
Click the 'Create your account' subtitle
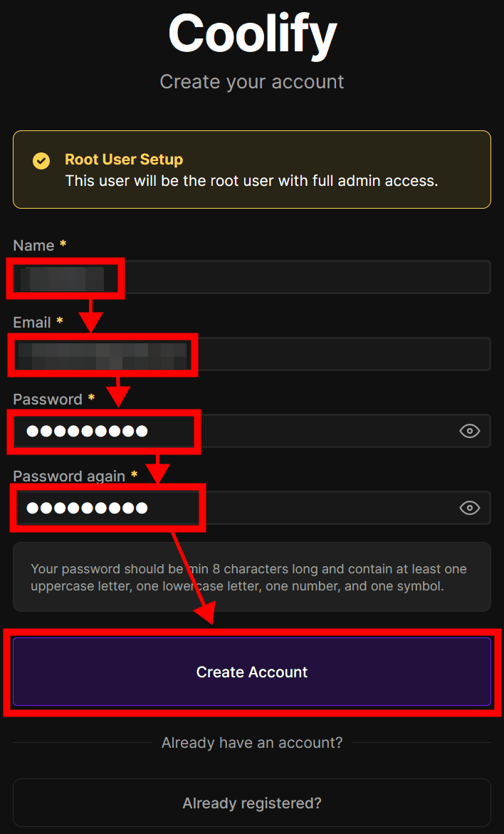pos(252,81)
